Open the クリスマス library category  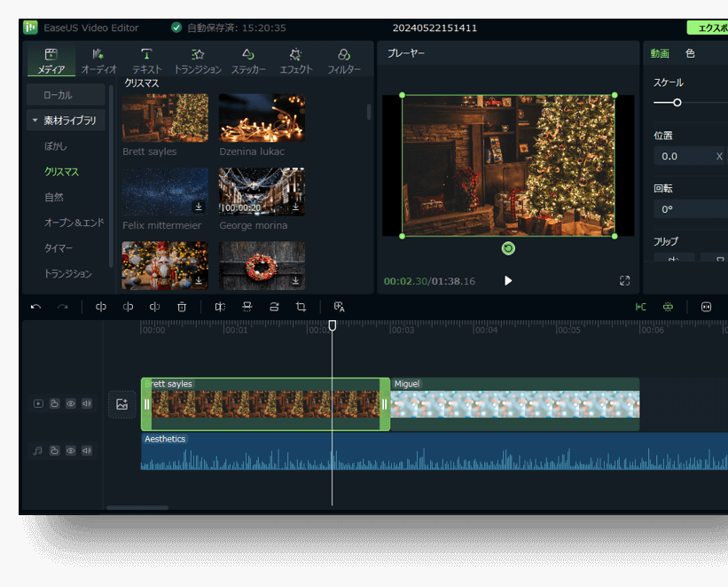(x=62, y=171)
